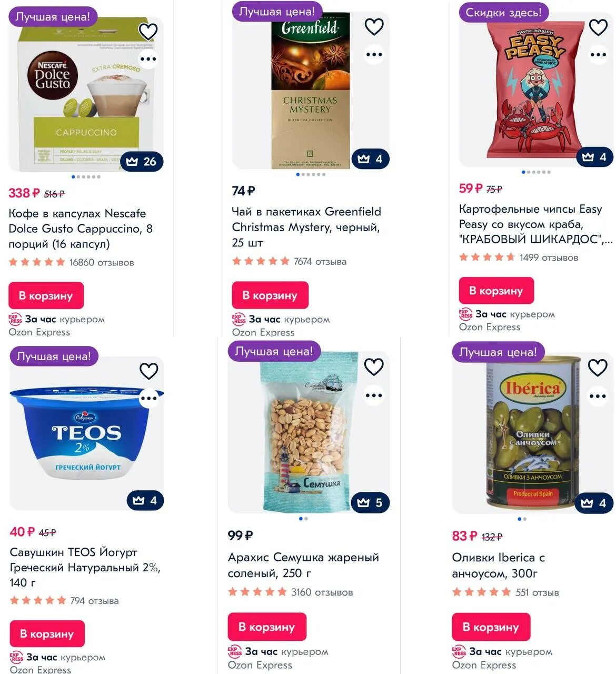Click image carousel dots under Greenfield tea
This screenshot has width=616, height=674.
[x=311, y=174]
